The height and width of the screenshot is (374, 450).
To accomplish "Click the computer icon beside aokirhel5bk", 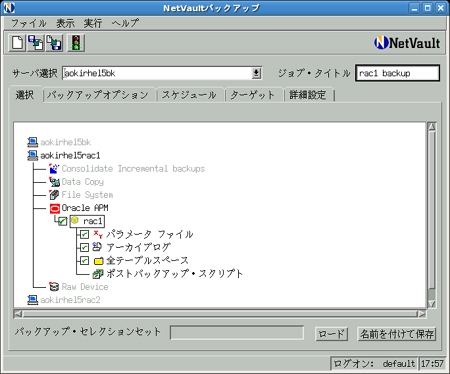I will [32, 142].
